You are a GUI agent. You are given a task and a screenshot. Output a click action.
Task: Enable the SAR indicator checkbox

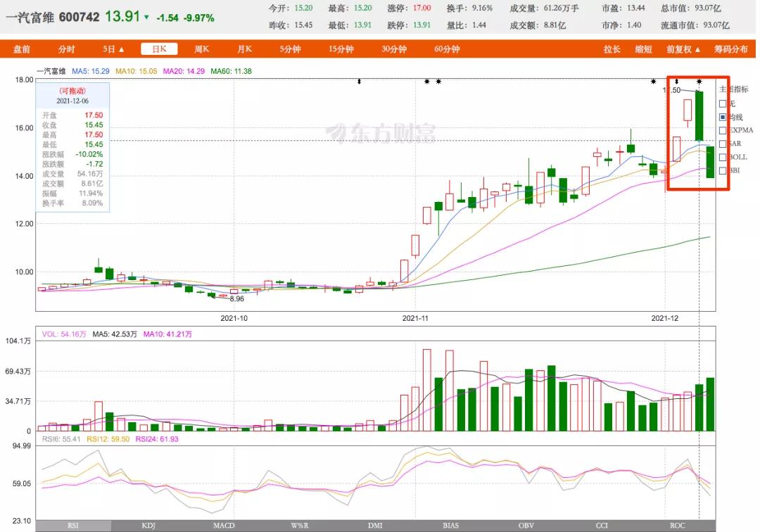pyautogui.click(x=723, y=144)
